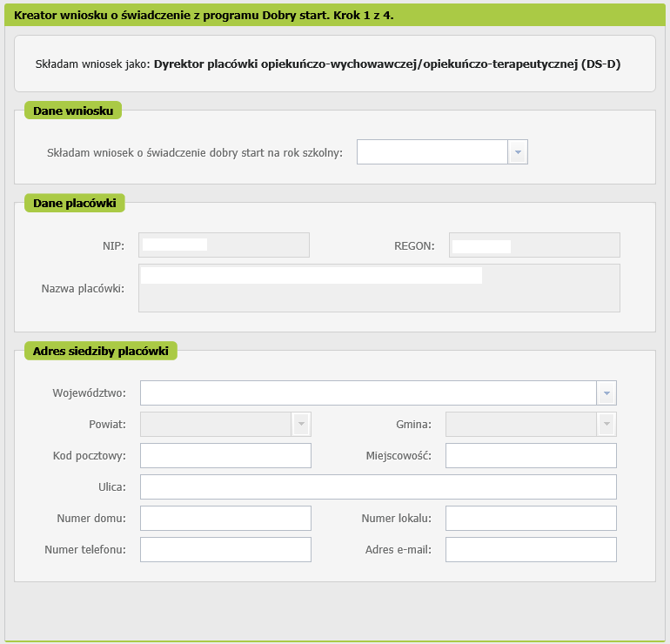Viewport: 670px width, 644px height.
Task: Click the 'Numer domu:' label
Action: 91,518
